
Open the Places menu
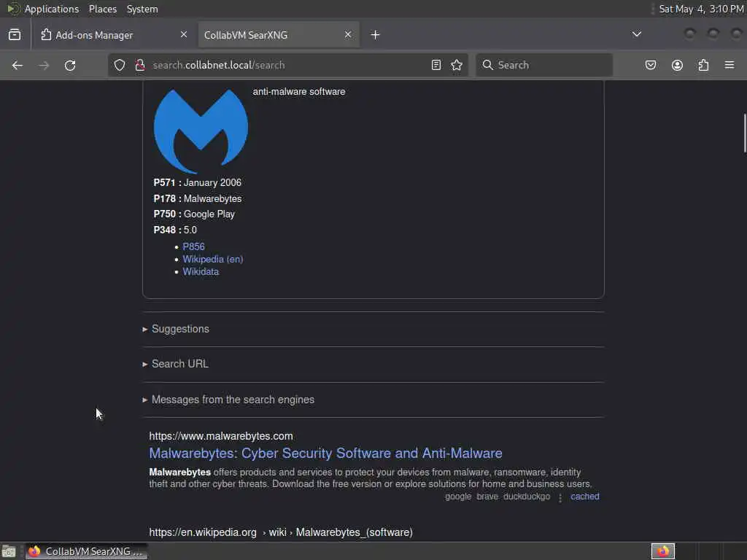point(102,9)
